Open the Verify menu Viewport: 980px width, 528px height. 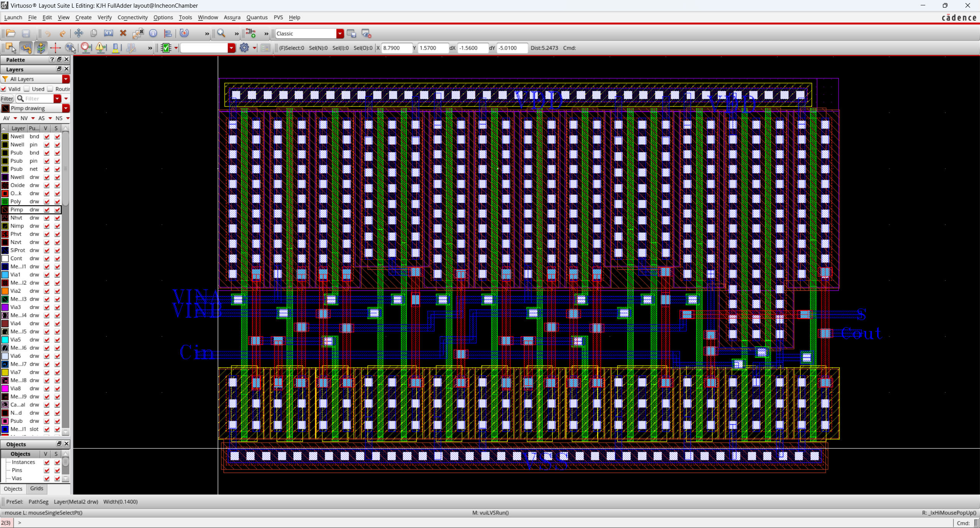point(104,17)
